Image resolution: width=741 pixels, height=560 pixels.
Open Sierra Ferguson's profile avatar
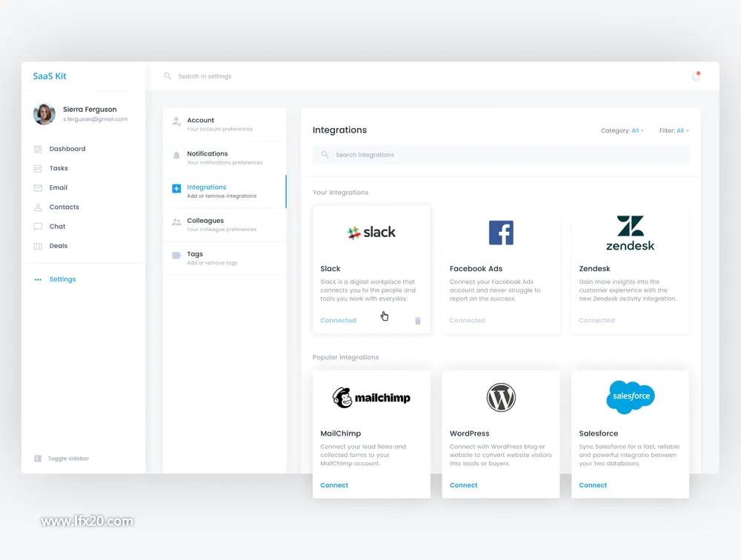[44, 114]
